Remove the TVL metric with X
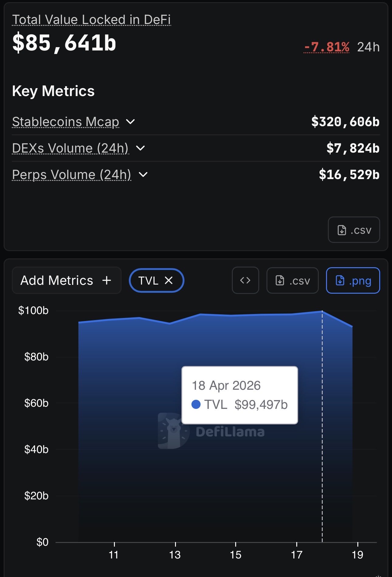 pyautogui.click(x=169, y=280)
